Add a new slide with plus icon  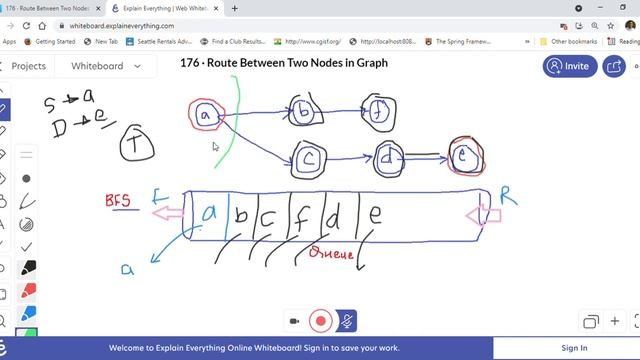tap(615, 321)
